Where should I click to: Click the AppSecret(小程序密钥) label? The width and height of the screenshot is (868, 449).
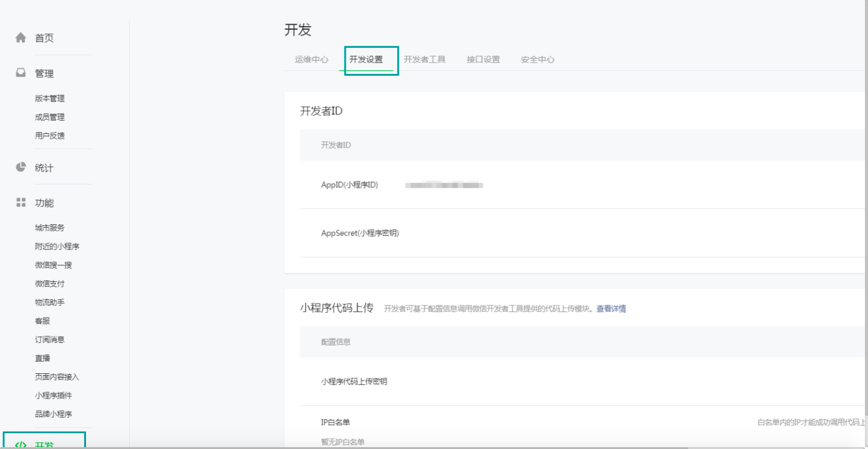tap(360, 233)
